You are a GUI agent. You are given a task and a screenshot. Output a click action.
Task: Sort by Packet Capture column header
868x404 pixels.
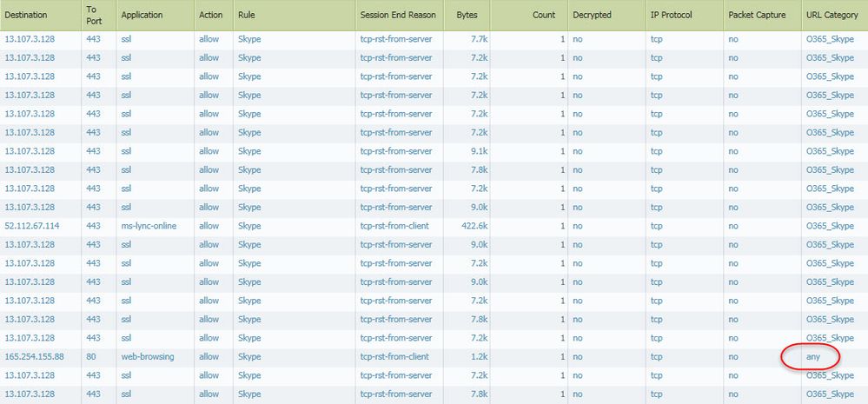pos(757,16)
